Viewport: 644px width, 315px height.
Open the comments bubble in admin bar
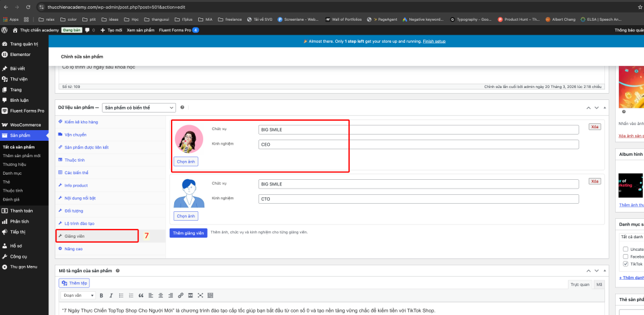[87, 30]
